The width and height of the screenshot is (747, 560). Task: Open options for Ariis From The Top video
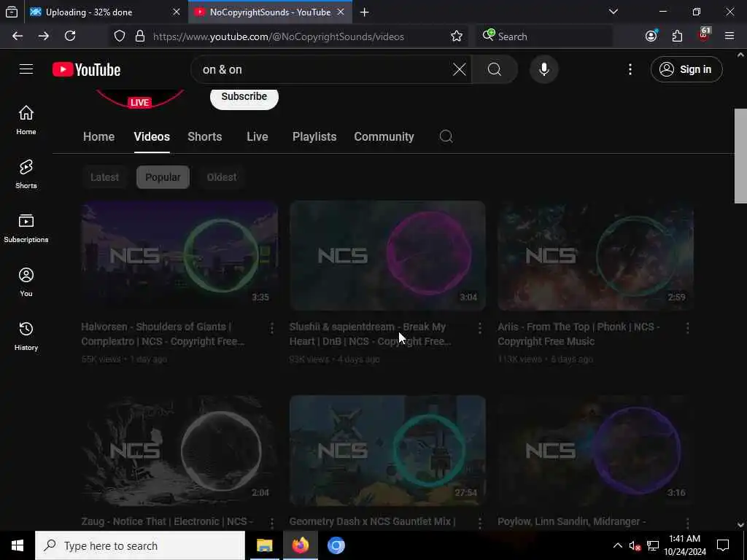pos(687,327)
